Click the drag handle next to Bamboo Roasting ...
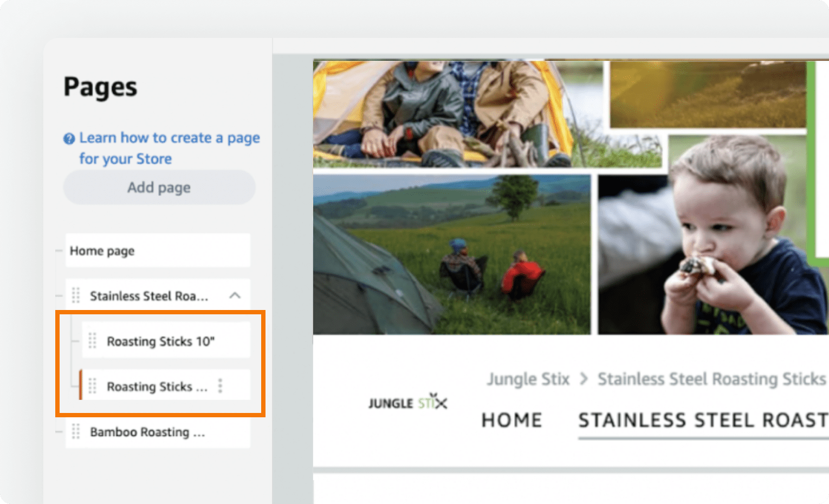This screenshot has width=829, height=504. pos(76,432)
